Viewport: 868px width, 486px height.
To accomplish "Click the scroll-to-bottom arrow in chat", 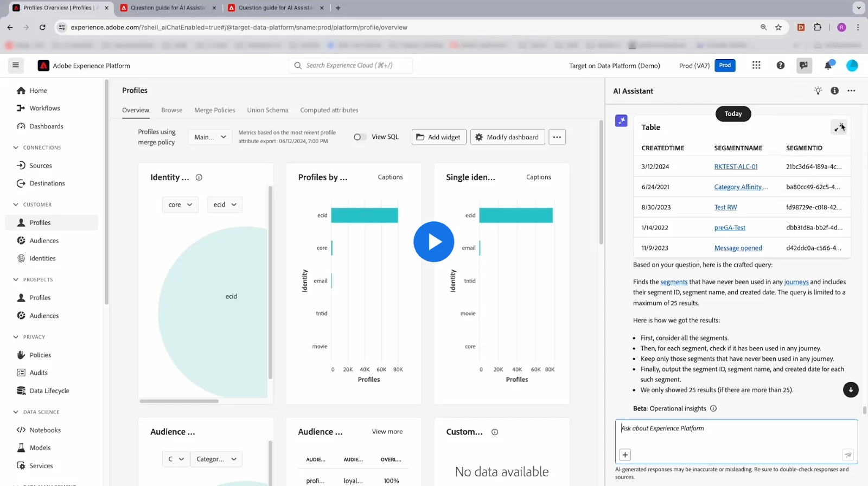I will (851, 389).
